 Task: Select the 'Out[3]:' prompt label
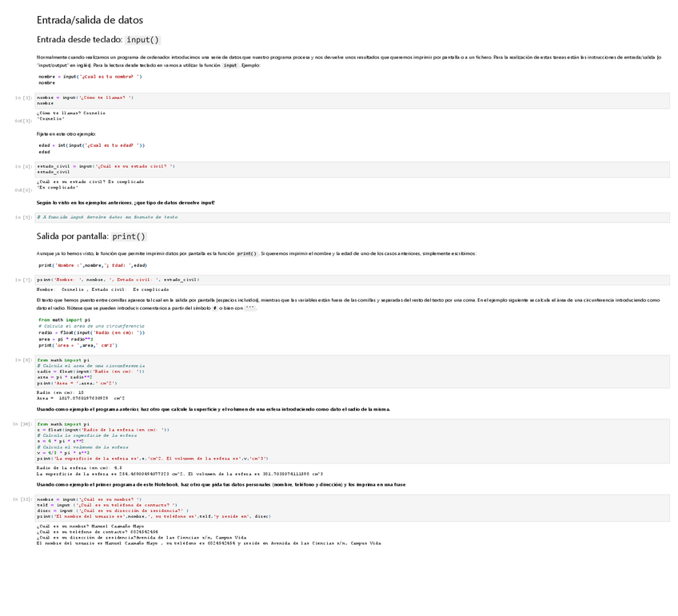23,121
